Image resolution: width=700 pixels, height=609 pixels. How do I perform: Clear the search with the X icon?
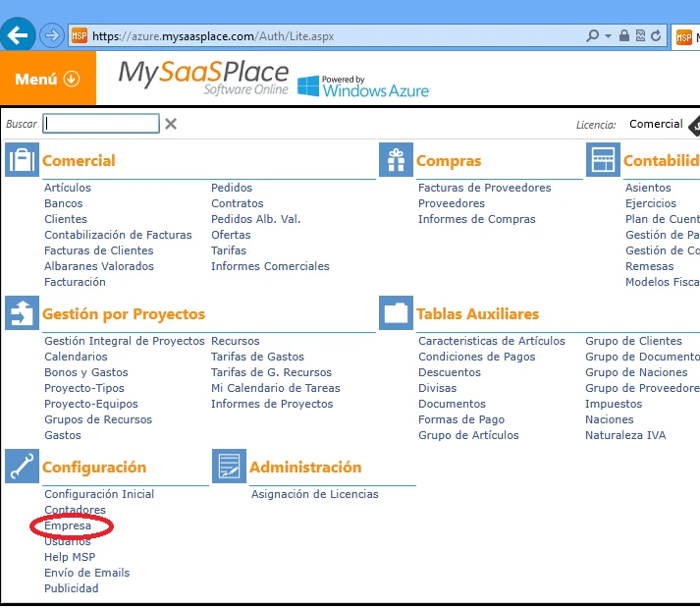pos(171,124)
